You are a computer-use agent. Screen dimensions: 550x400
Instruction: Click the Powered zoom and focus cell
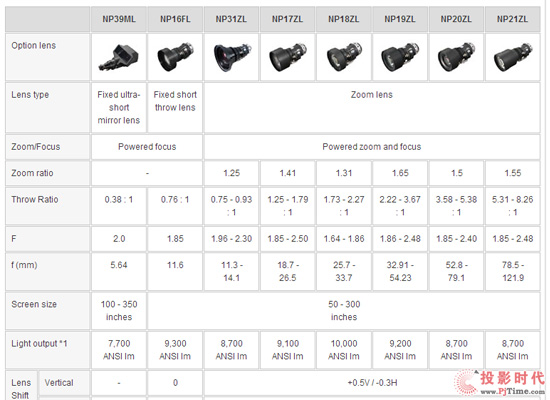coord(372,147)
